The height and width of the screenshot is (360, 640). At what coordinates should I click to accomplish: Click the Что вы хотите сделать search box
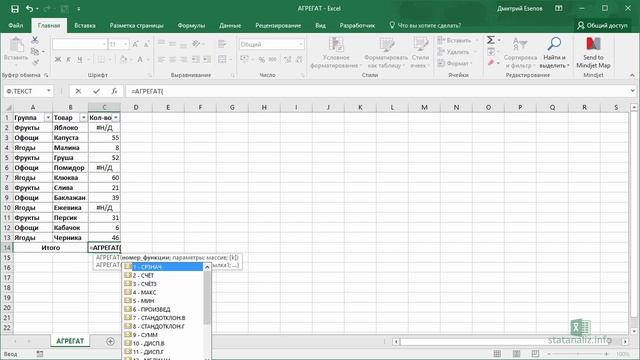[x=425, y=25]
